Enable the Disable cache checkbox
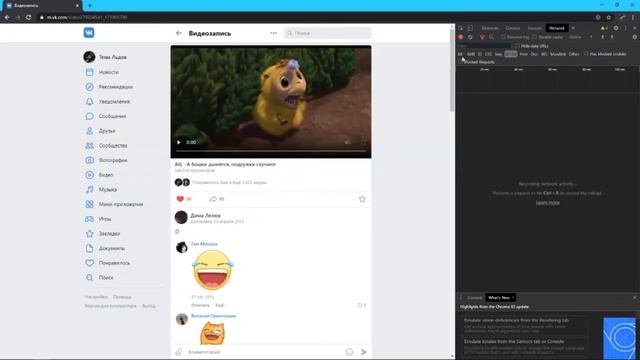The image size is (640, 360). click(x=535, y=37)
